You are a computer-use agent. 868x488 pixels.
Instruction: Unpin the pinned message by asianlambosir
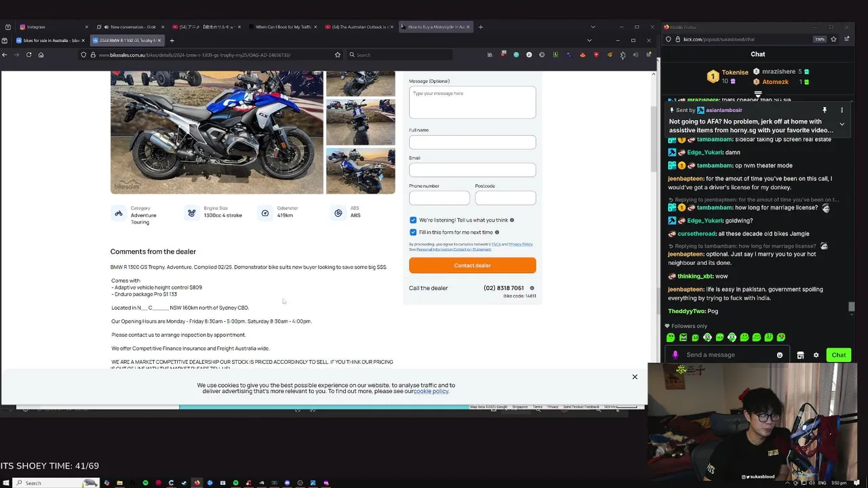tap(825, 110)
